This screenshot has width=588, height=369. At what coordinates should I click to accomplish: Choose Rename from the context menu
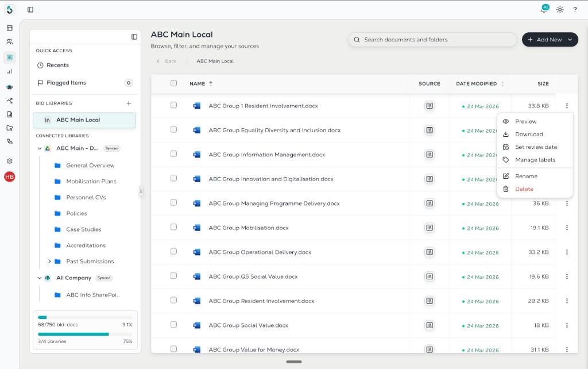535,176
